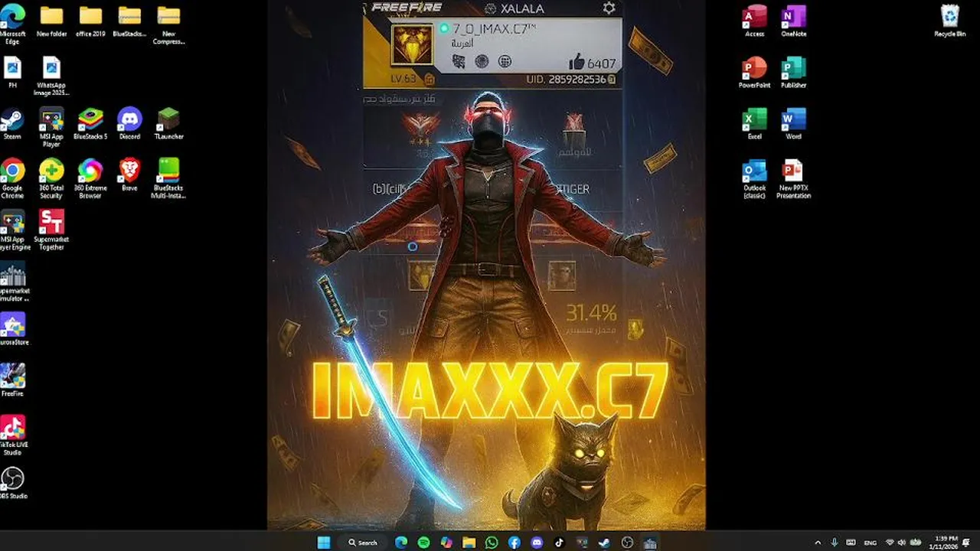This screenshot has width=980, height=551.
Task: Open Discord from the taskbar
Action: [537, 543]
